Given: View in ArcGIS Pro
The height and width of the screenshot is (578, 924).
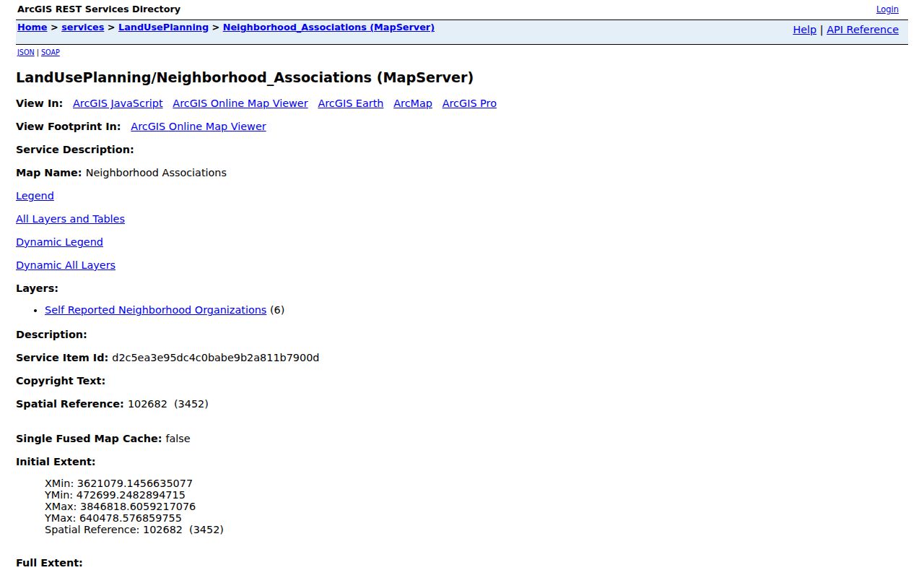Looking at the screenshot, I should click(x=469, y=103).
